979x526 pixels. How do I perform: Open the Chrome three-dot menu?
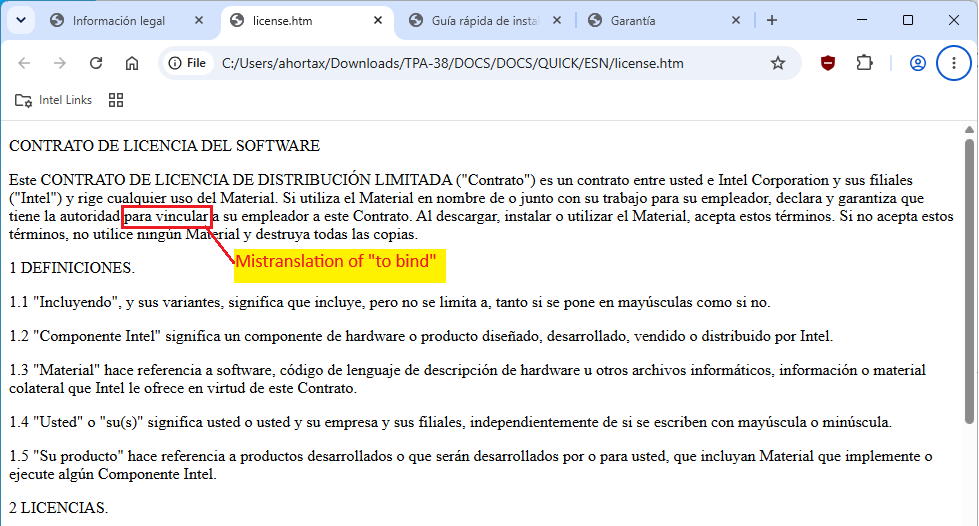coord(953,63)
